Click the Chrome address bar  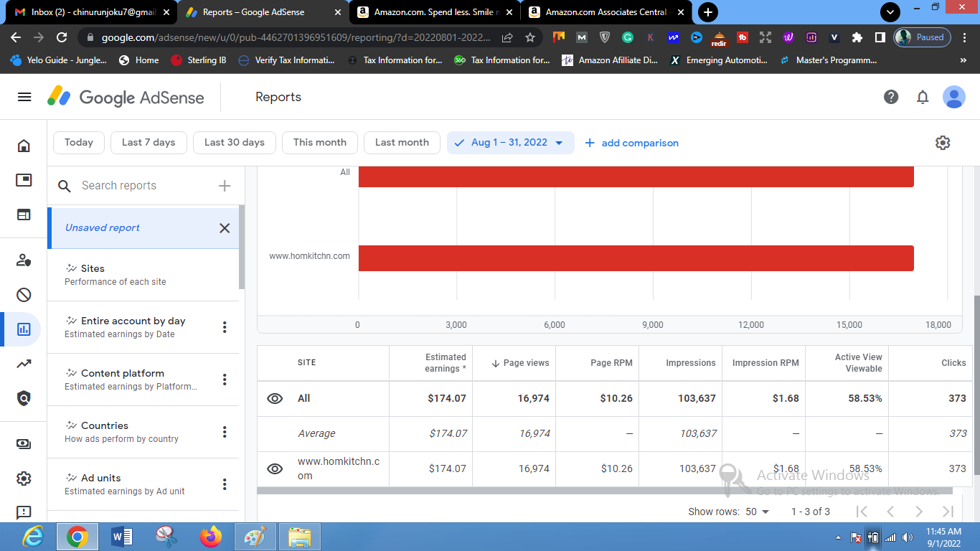[296, 37]
